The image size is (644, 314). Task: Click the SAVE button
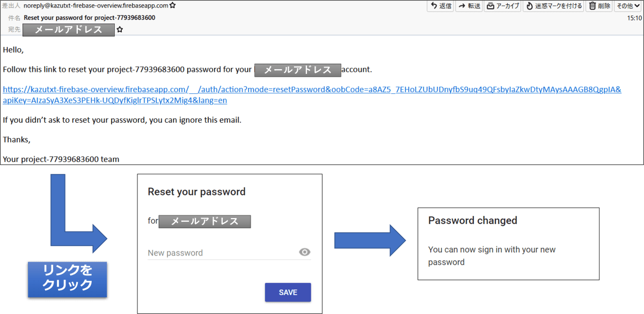288,292
